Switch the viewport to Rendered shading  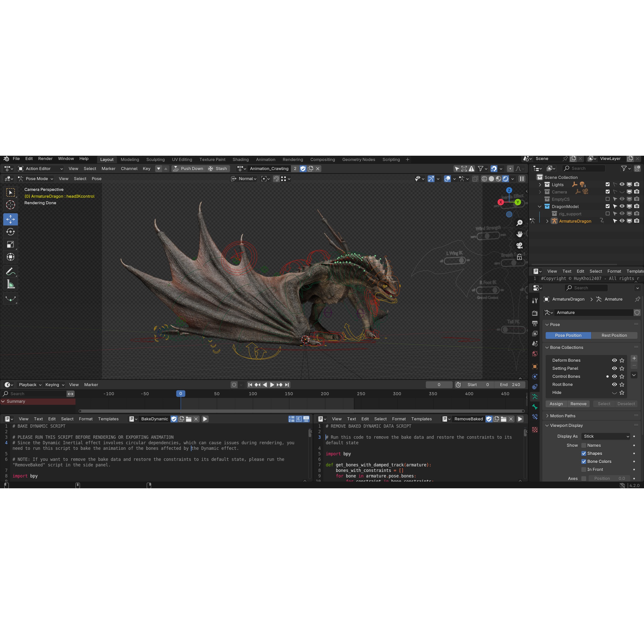pyautogui.click(x=505, y=179)
